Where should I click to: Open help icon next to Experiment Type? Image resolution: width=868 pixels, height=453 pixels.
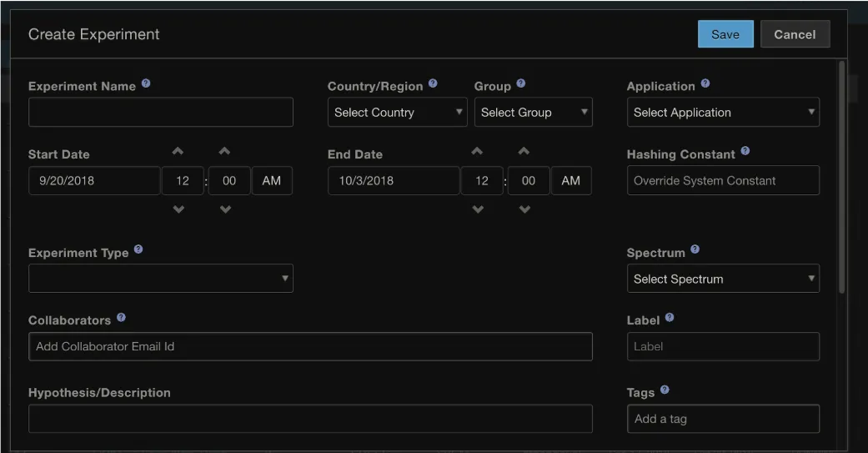point(138,249)
